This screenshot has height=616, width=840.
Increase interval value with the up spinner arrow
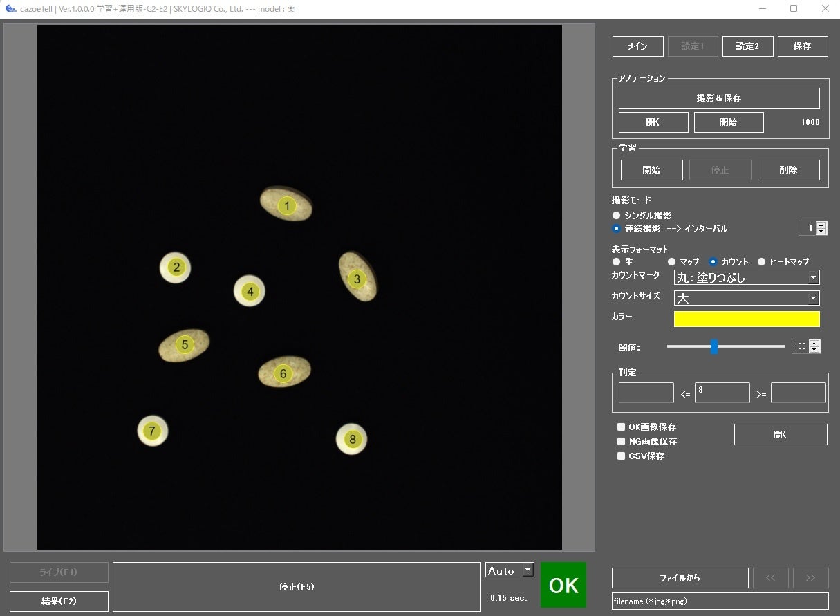point(821,225)
